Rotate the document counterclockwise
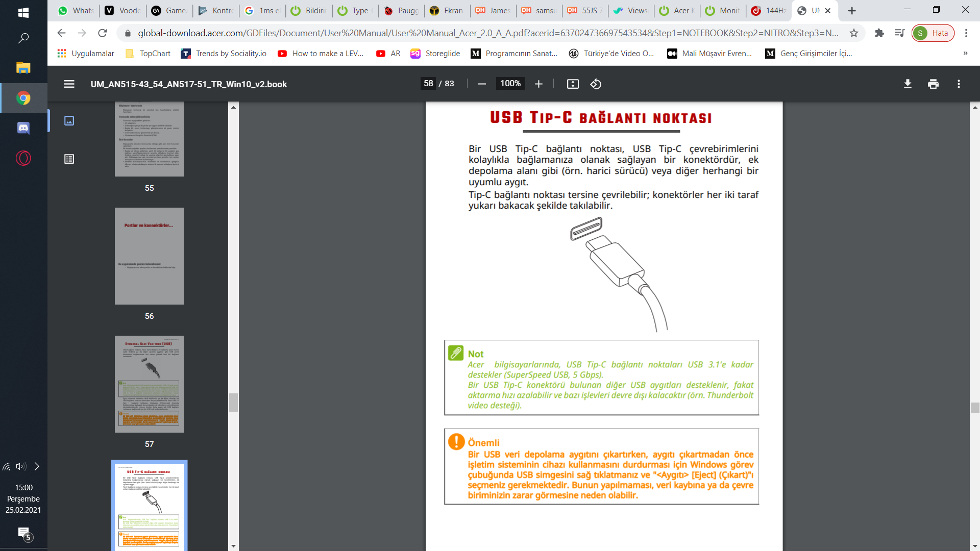The width and height of the screenshot is (980, 551). [596, 84]
